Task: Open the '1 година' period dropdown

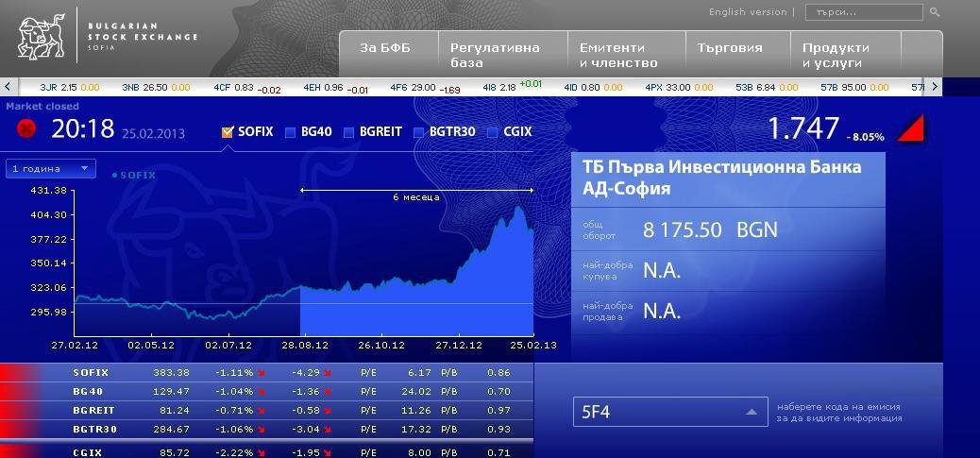Action: pos(51,169)
